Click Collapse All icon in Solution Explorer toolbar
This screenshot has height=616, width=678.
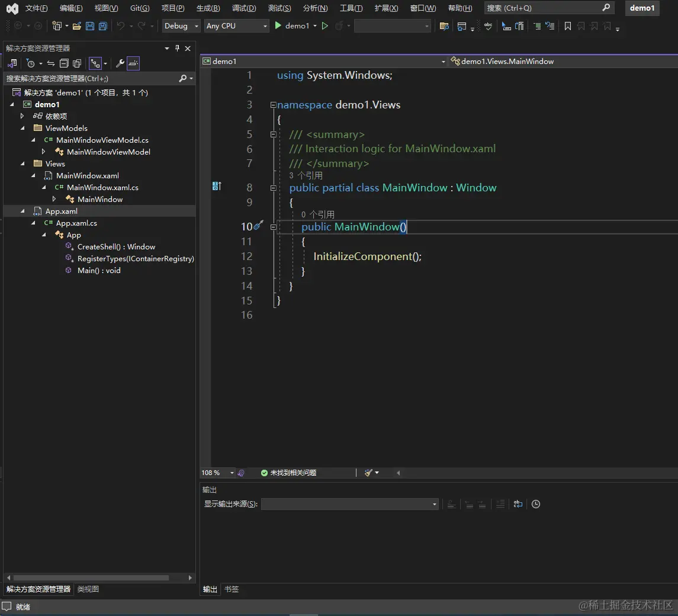tap(64, 63)
